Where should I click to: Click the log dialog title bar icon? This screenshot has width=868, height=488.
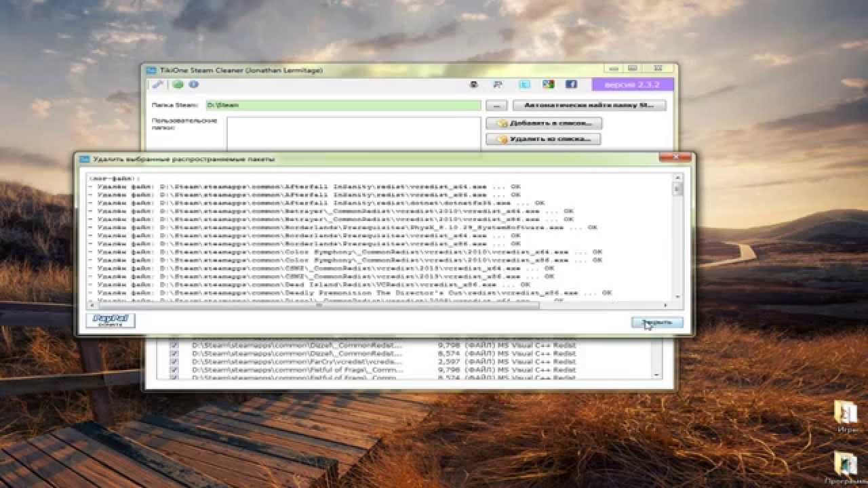[85, 159]
